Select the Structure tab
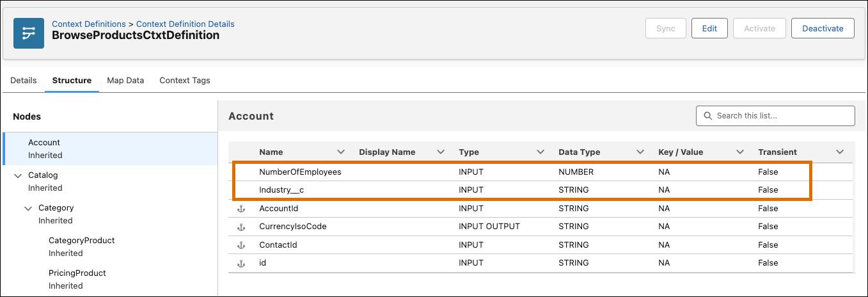The width and height of the screenshot is (868, 297). pos(72,81)
